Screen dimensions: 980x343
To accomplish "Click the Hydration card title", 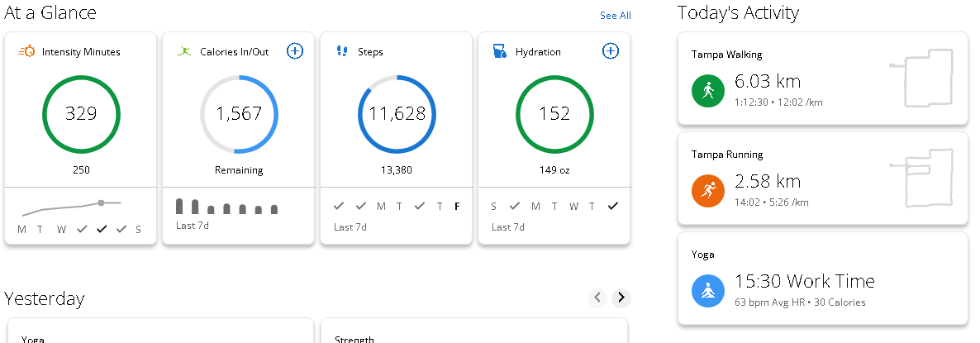I will [x=538, y=52].
